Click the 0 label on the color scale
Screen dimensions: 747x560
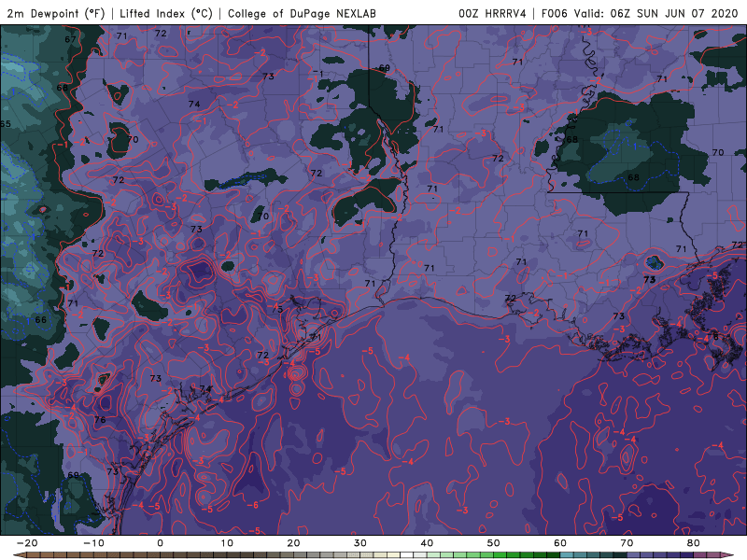point(160,543)
